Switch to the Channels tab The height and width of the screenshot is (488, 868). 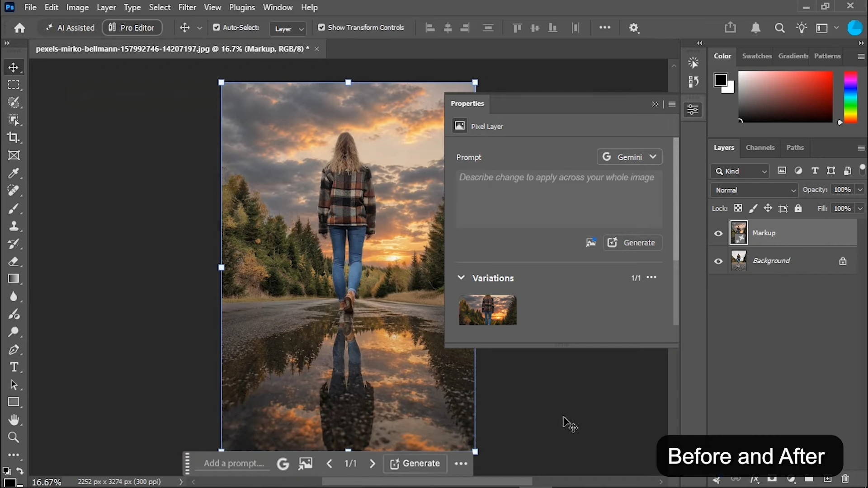click(760, 147)
